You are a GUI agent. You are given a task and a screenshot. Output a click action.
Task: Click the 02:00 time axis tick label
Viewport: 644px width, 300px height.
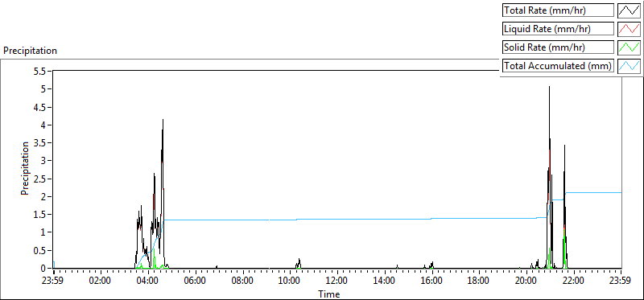tap(101, 282)
